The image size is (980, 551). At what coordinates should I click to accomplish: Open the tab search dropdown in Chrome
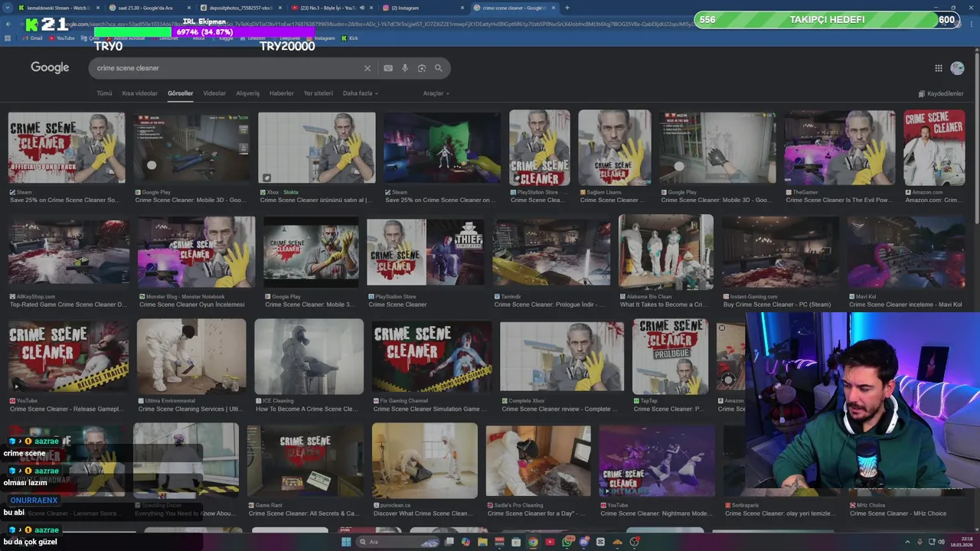click(6, 8)
